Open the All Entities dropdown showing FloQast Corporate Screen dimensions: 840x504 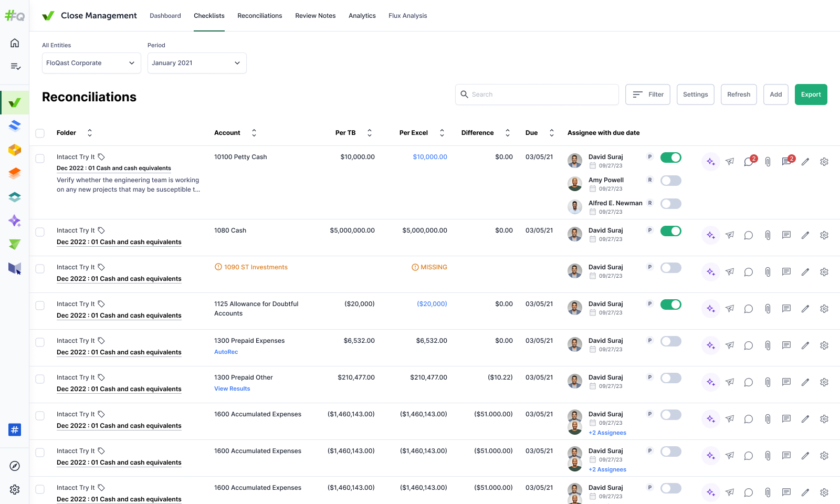[x=91, y=62]
